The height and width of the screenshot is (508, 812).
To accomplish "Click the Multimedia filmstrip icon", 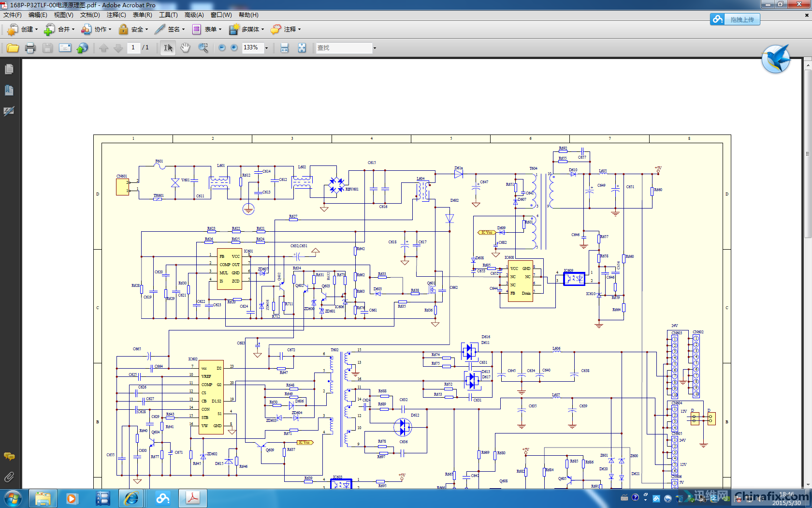I will click(234, 30).
